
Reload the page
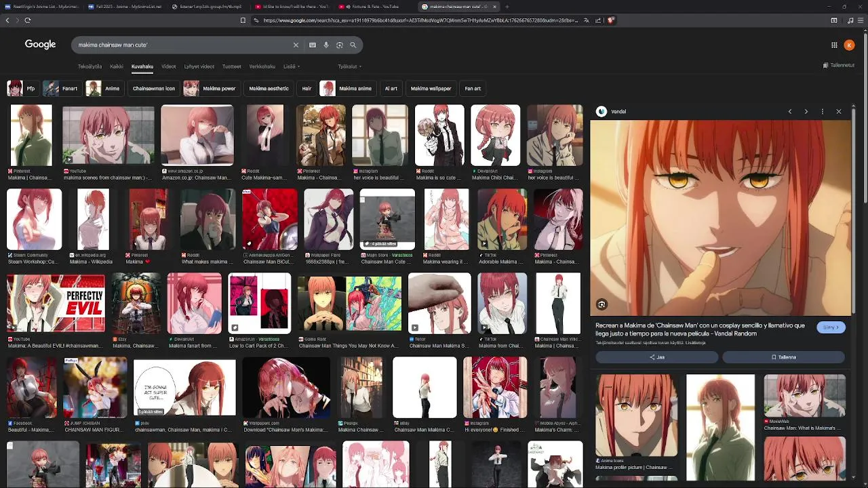[28, 20]
